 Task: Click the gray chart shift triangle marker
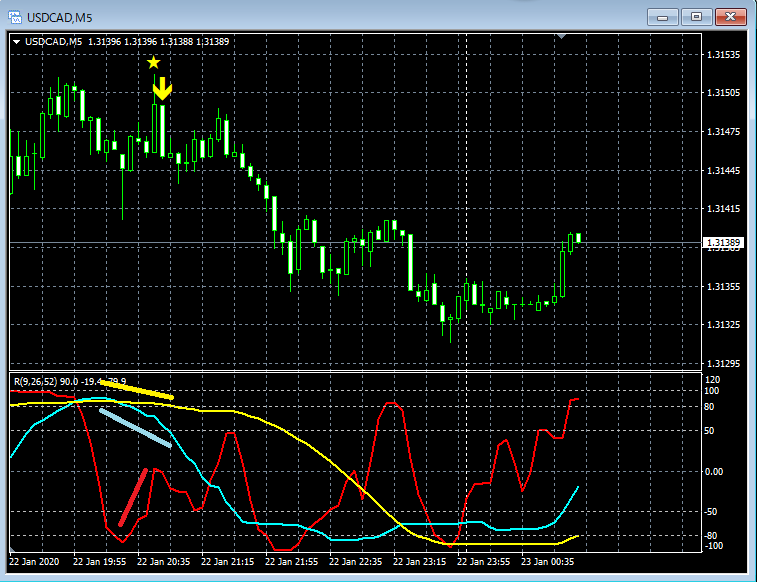[561, 36]
